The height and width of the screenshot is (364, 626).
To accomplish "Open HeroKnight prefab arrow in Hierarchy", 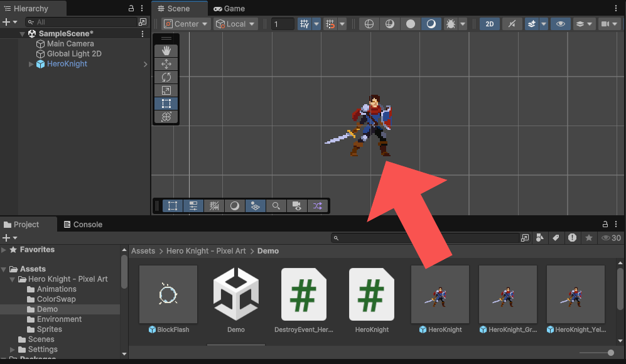I will tap(145, 64).
